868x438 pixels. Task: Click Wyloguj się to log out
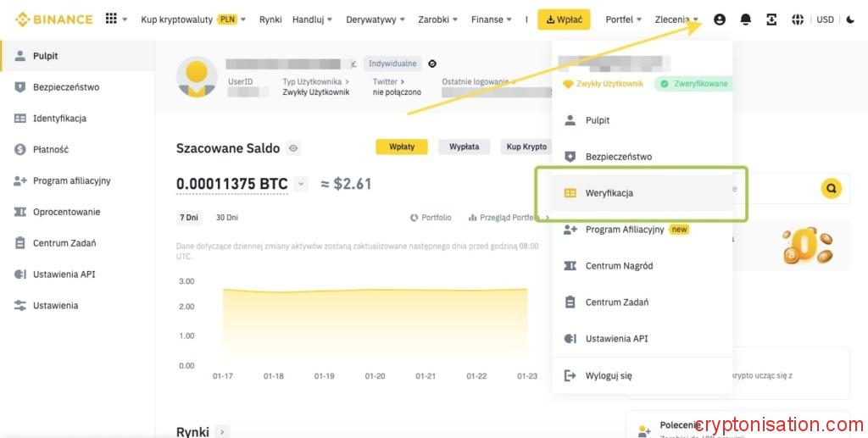[x=643, y=375]
